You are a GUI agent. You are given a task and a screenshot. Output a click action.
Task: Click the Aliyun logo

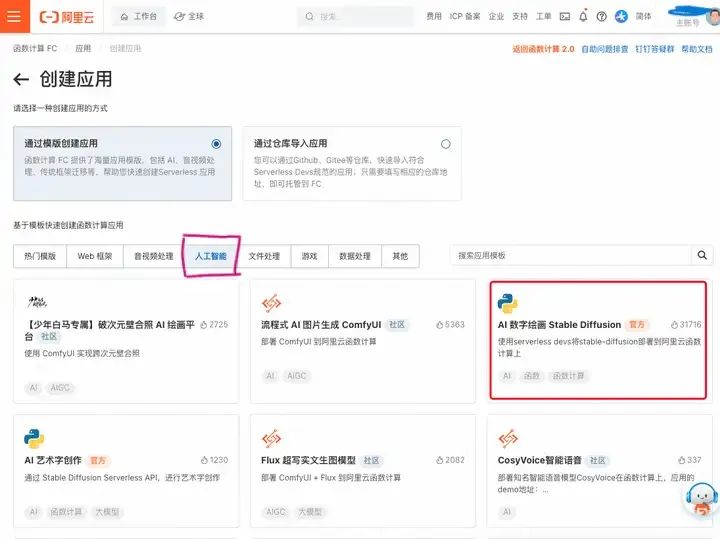pos(67,17)
